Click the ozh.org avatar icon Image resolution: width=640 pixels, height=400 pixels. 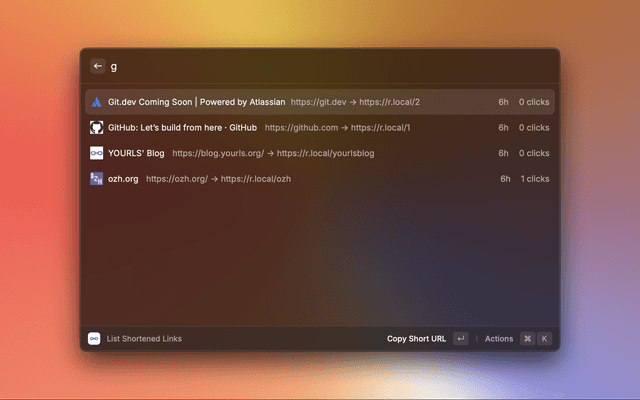96,179
